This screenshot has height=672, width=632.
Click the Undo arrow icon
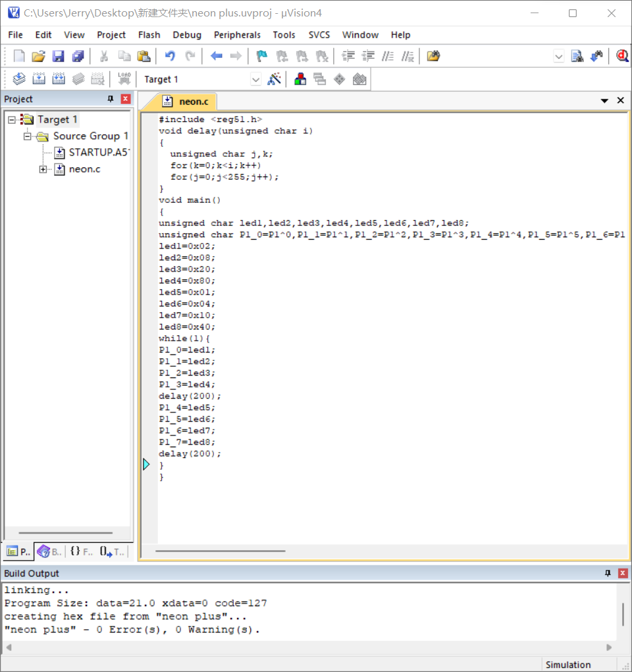pos(170,57)
